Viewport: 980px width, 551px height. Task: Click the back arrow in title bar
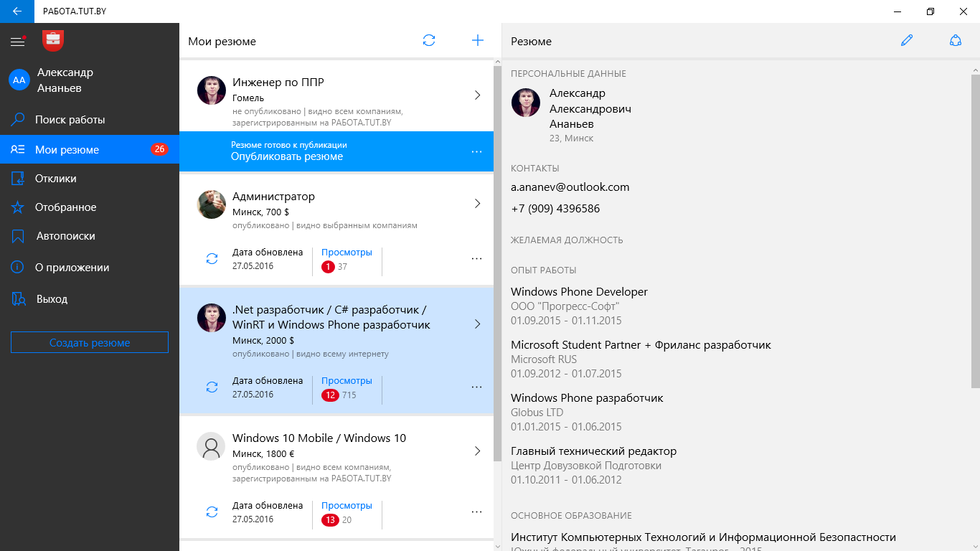tap(17, 11)
